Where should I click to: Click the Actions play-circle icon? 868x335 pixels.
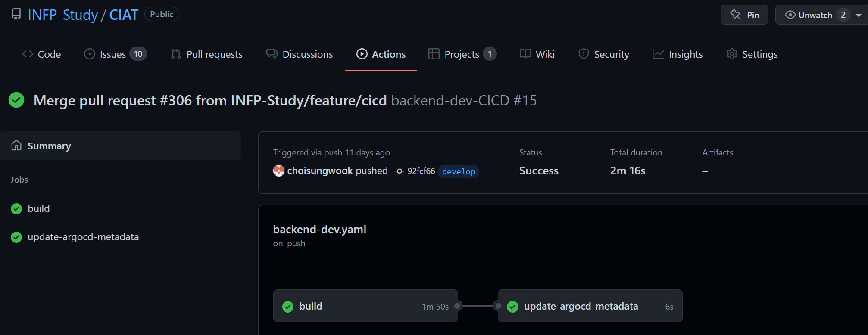coord(362,54)
